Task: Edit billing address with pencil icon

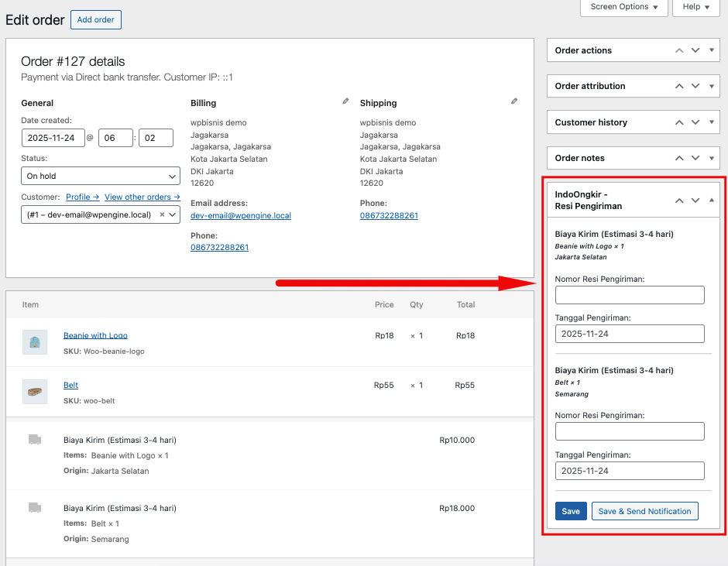Action: [x=345, y=101]
